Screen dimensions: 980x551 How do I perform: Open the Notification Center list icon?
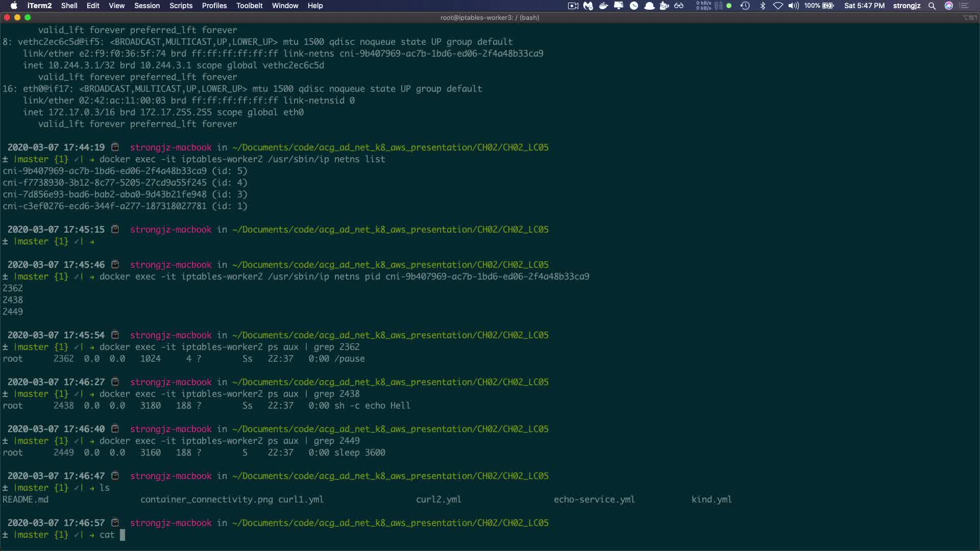tap(964, 6)
